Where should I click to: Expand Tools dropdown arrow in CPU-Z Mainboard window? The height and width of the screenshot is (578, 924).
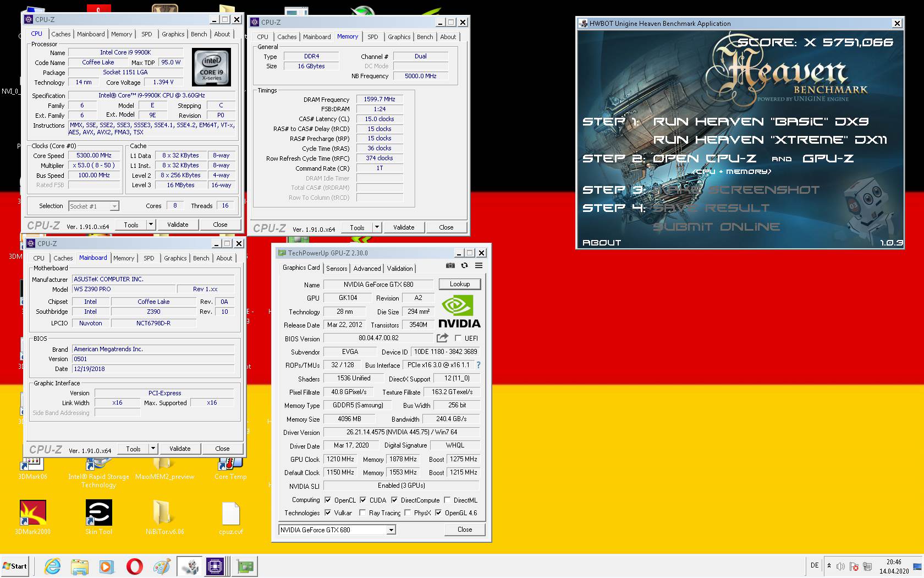coord(153,449)
